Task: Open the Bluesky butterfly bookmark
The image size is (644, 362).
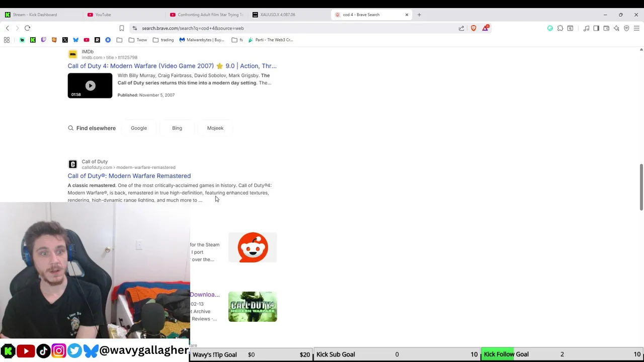Action: pos(75,40)
